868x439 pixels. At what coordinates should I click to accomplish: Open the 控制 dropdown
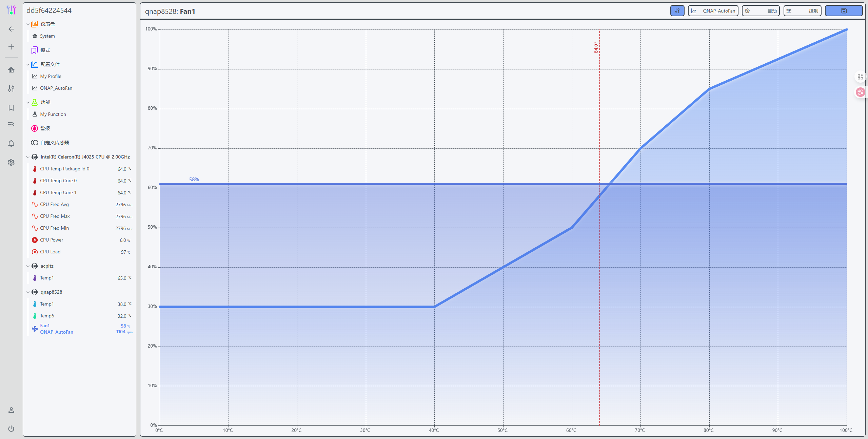coord(802,11)
